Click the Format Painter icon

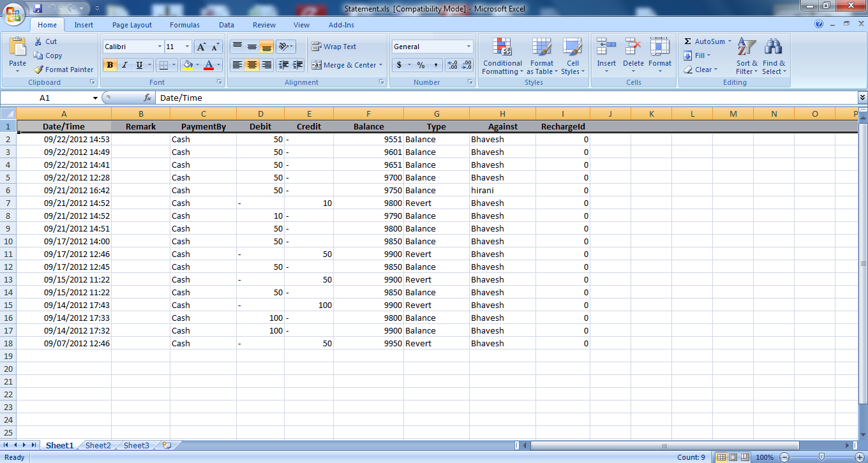point(39,70)
